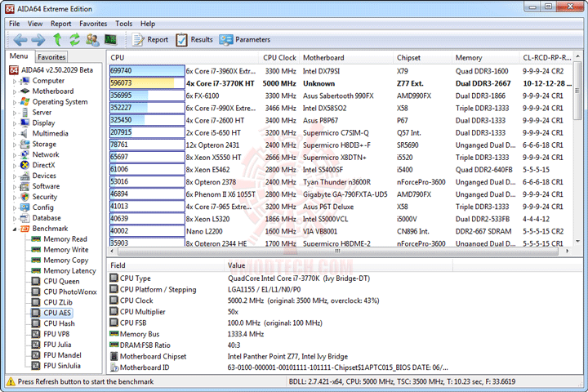This screenshot has height=392, width=588.
Task: Open the CPU Hash benchmark
Action: pyautogui.click(x=59, y=323)
